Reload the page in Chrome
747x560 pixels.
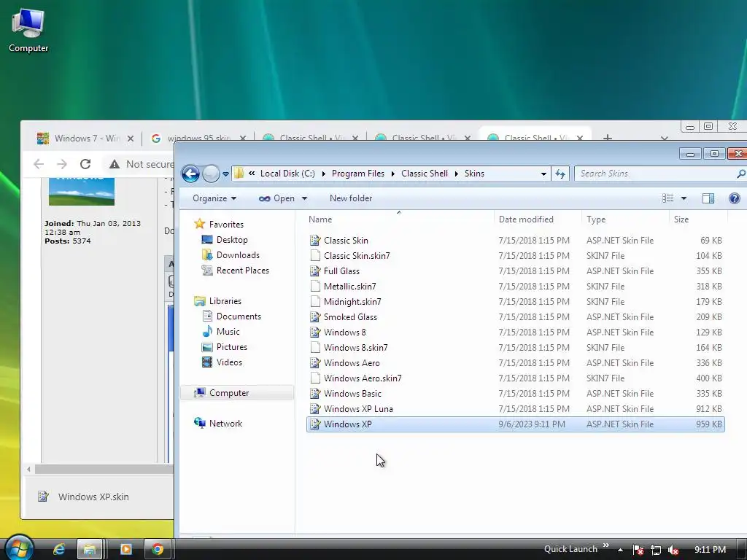coord(85,164)
